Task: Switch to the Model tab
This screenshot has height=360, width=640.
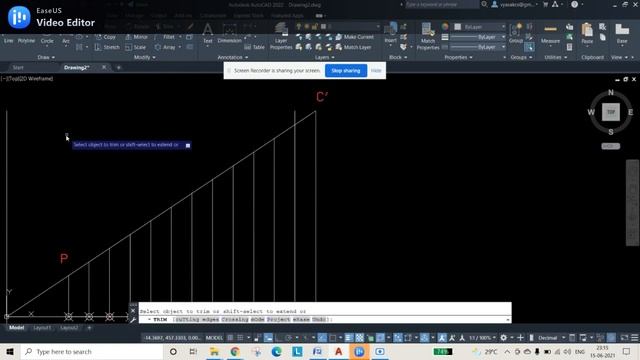Action: point(16,328)
